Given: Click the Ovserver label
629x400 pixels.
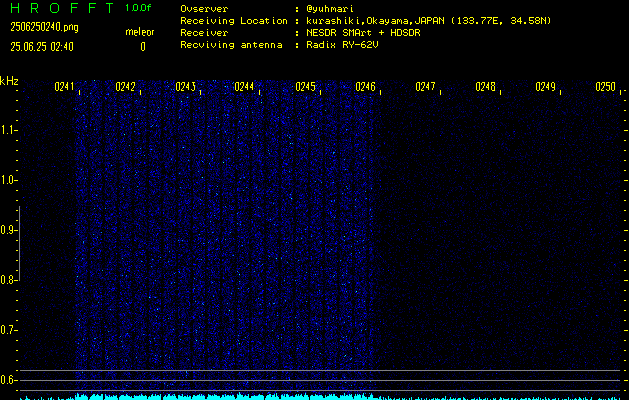Looking at the screenshot, I should [204, 9].
